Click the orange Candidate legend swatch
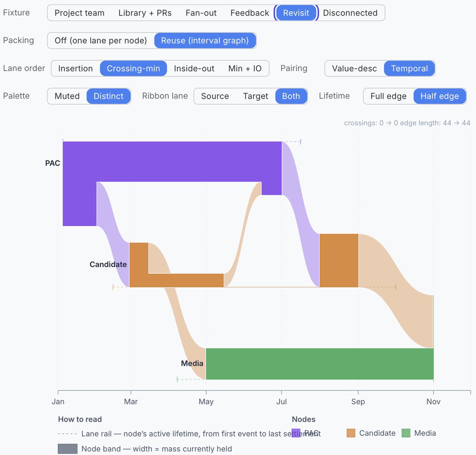 (351, 433)
